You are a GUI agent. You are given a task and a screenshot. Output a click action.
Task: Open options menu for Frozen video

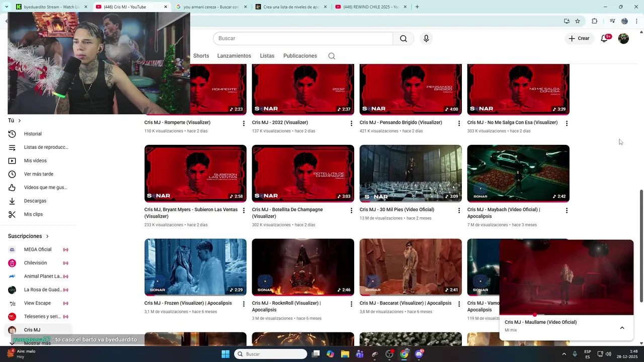coord(244,304)
